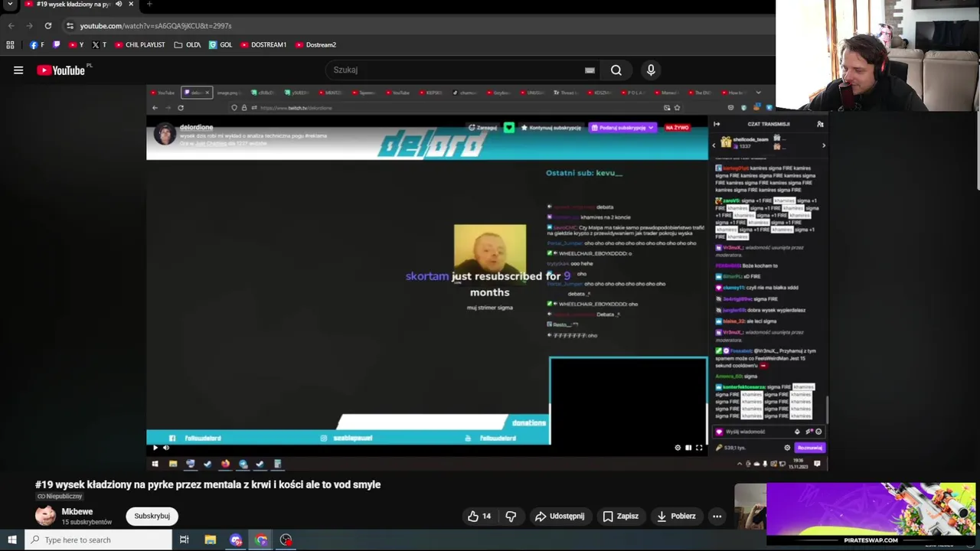This screenshot has height=551, width=980.
Task: Click the magnifier search button
Action: 616,70
